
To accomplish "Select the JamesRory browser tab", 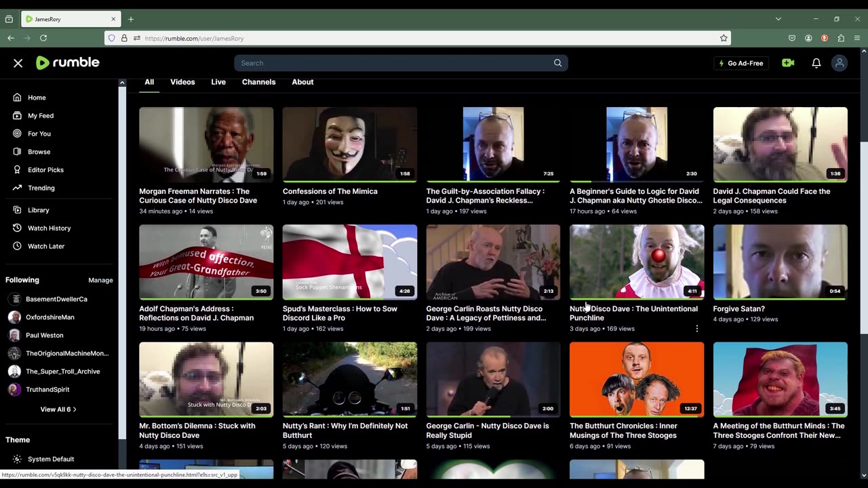I will [x=71, y=19].
